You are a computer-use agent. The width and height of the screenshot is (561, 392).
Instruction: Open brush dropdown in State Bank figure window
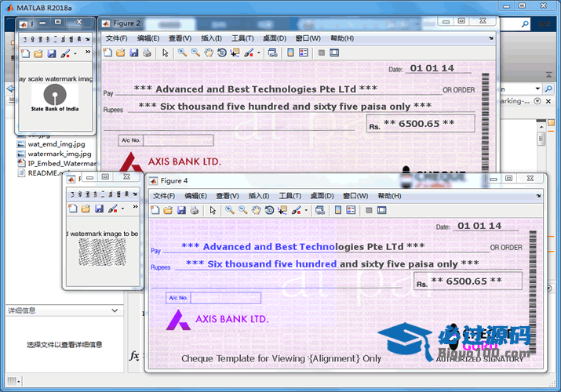click(x=75, y=54)
